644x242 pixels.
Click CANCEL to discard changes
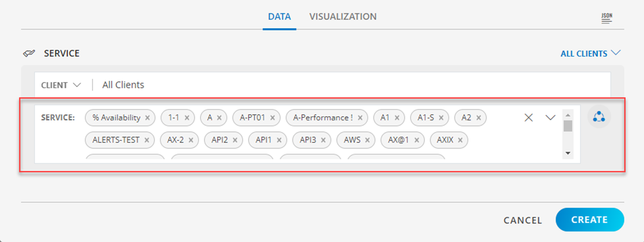pyautogui.click(x=522, y=220)
